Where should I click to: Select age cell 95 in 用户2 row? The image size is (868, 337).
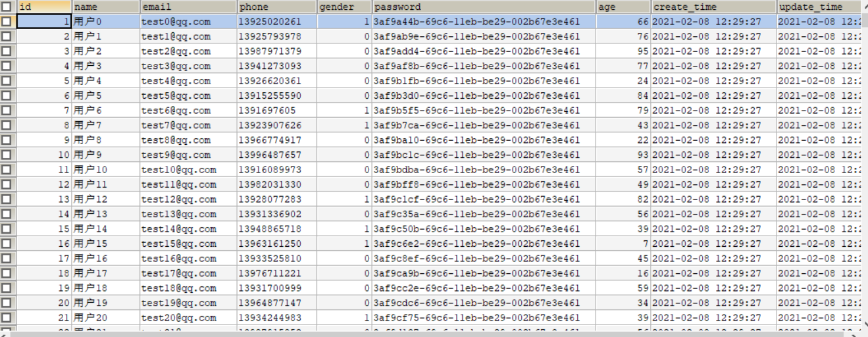(624, 51)
